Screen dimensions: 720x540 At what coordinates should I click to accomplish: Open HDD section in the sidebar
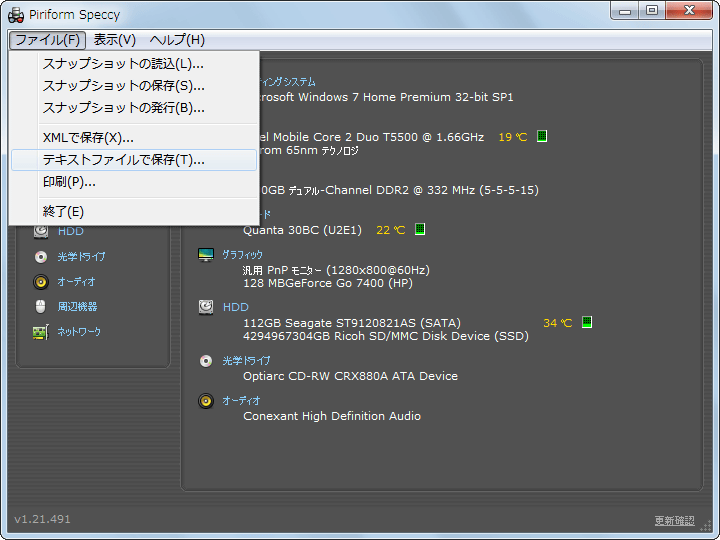pyautogui.click(x=71, y=231)
